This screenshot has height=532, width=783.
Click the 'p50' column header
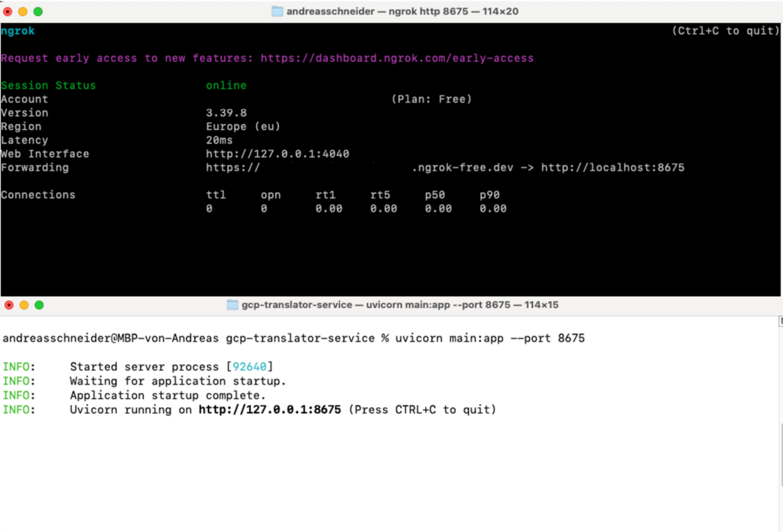pos(435,195)
